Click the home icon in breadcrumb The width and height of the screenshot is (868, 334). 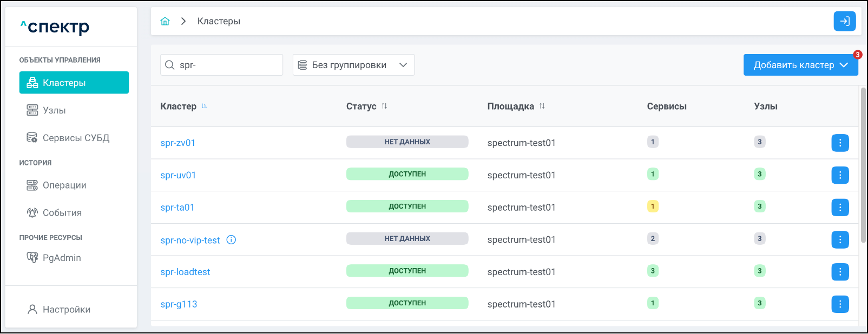coord(165,21)
